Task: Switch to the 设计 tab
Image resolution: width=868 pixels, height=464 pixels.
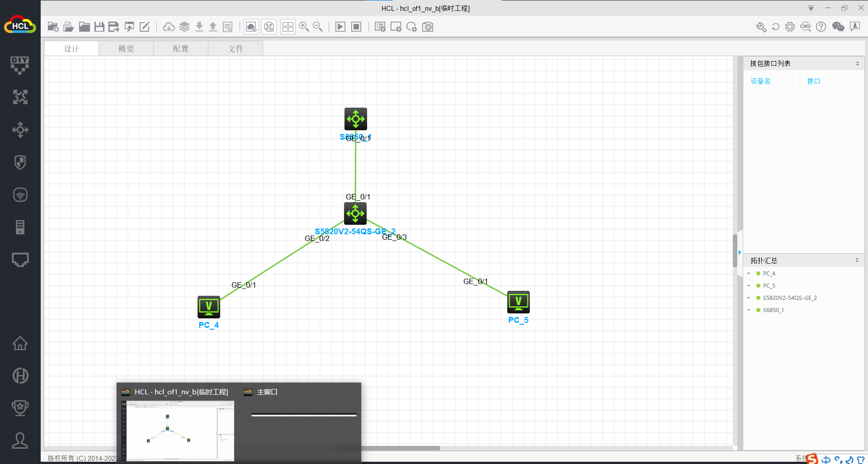Action: [71, 48]
